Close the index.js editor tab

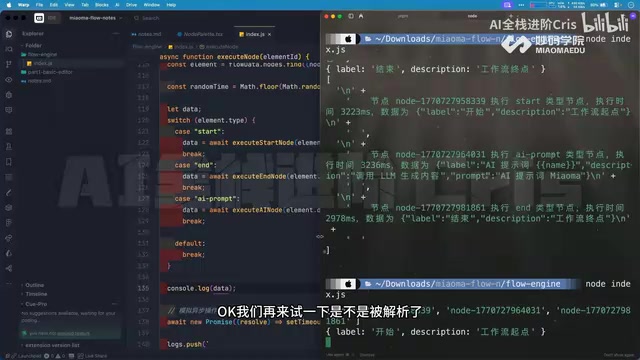pyautogui.click(x=269, y=34)
